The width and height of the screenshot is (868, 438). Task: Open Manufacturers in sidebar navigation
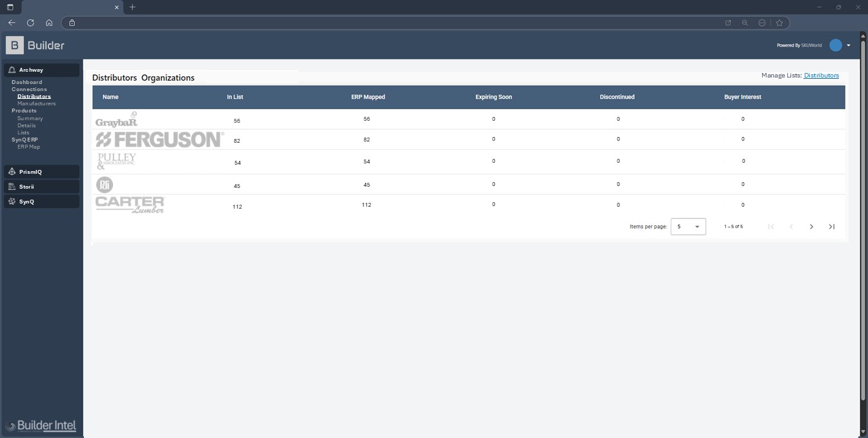point(36,103)
